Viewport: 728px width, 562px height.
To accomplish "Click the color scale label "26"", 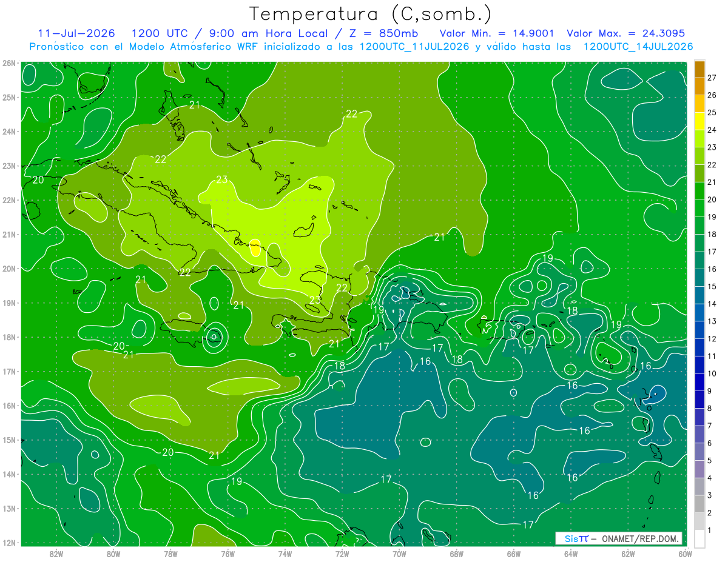I will point(712,95).
